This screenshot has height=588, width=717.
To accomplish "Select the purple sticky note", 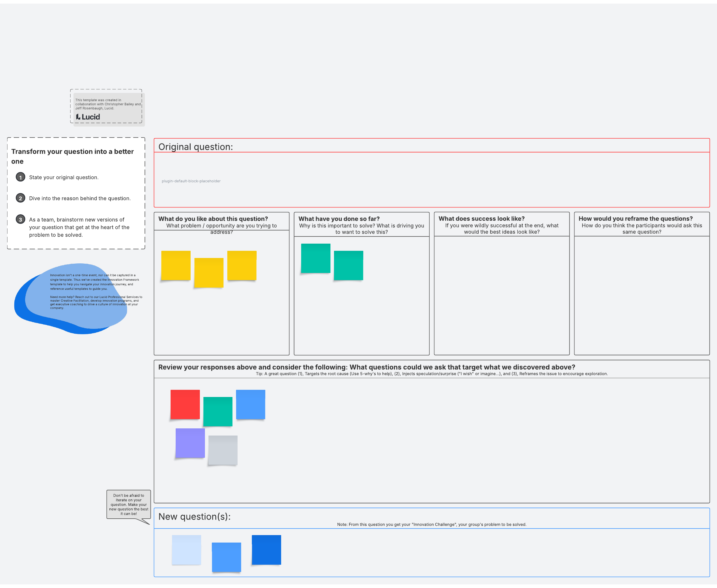I will [x=190, y=443].
